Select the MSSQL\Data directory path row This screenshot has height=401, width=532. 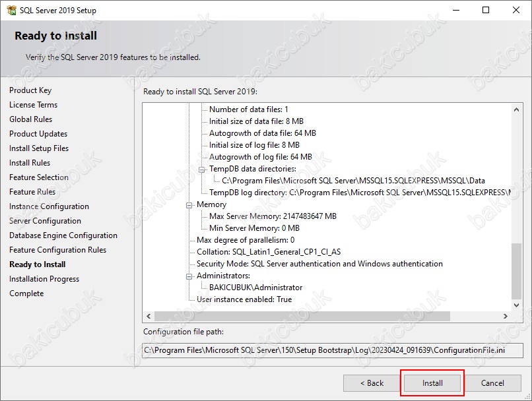tap(353, 181)
